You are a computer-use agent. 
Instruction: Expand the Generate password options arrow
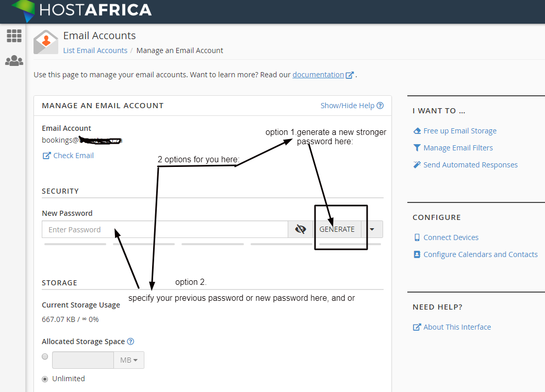[x=372, y=229]
